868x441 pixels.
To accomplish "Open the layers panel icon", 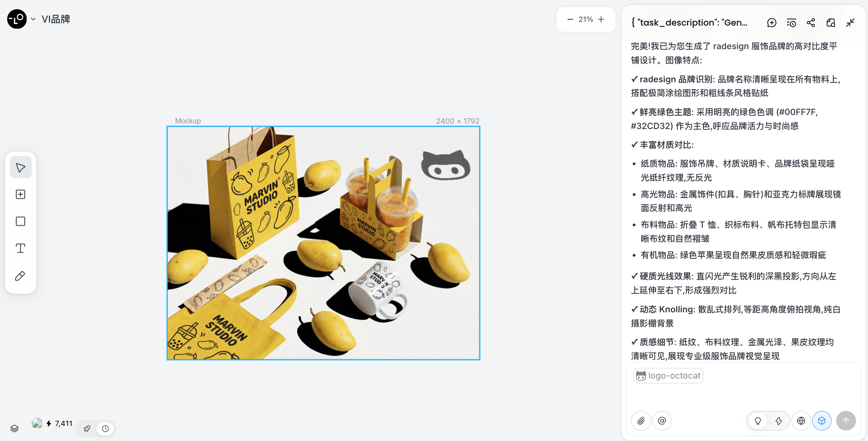I will [14, 428].
